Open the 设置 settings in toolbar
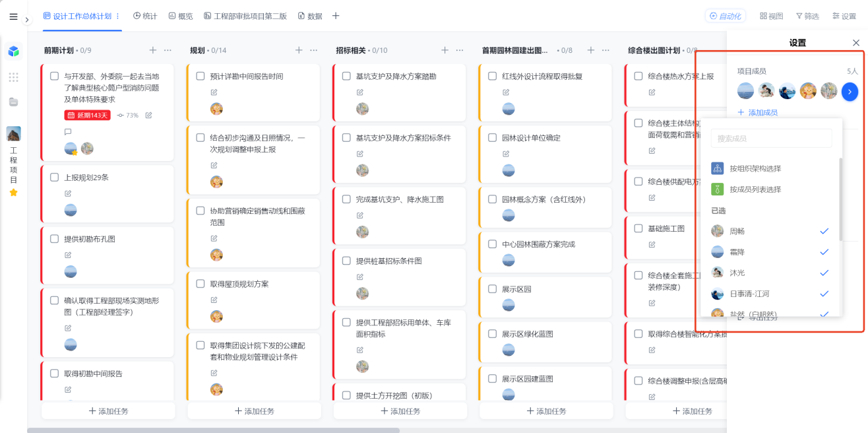Image resolution: width=868 pixels, height=433 pixels. [x=844, y=16]
